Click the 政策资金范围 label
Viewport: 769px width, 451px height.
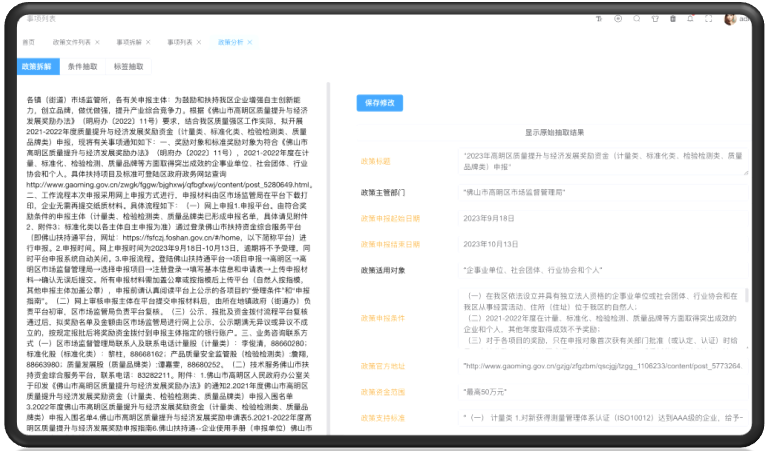(x=383, y=392)
